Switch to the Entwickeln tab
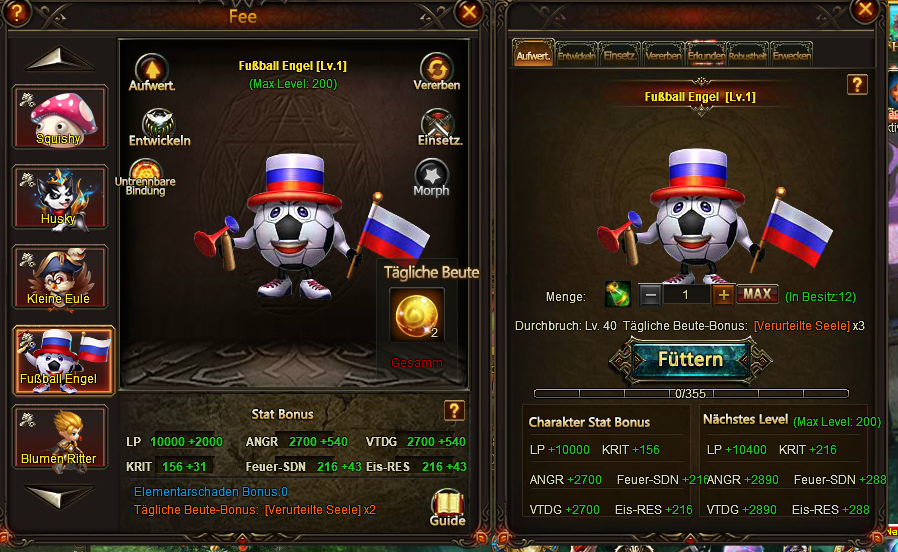The width and height of the screenshot is (898, 552). pyautogui.click(x=576, y=54)
